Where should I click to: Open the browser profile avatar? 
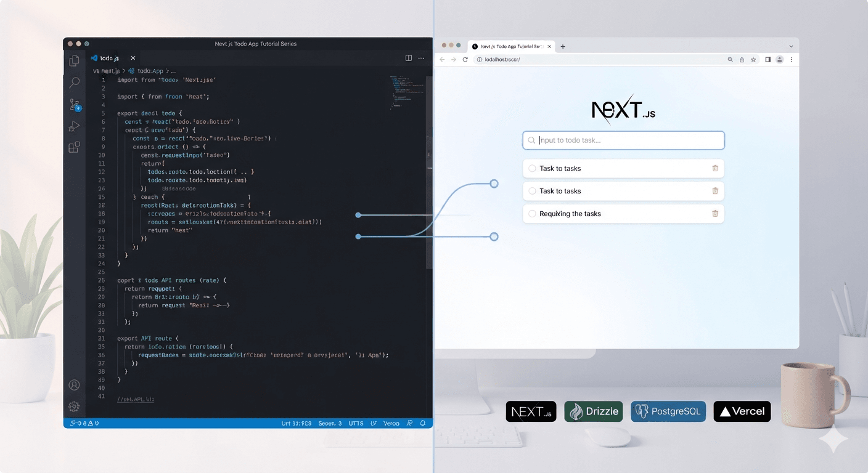click(x=779, y=60)
